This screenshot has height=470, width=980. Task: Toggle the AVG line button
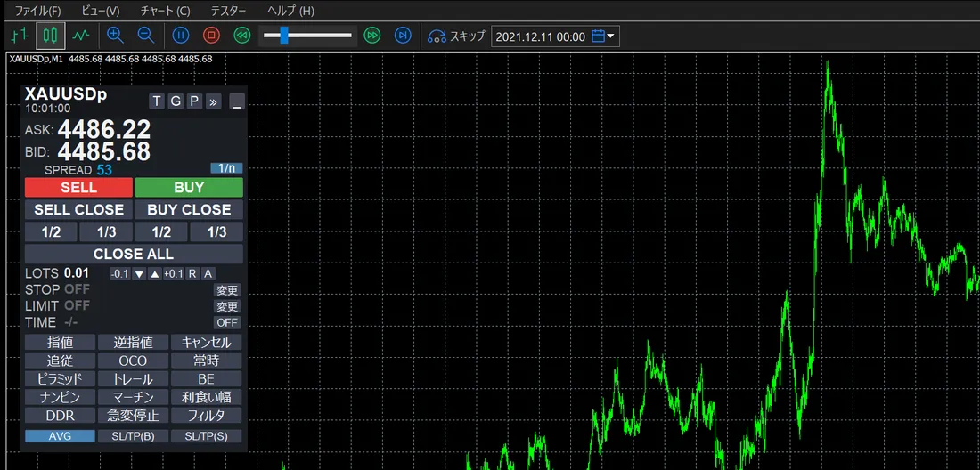[x=60, y=436]
